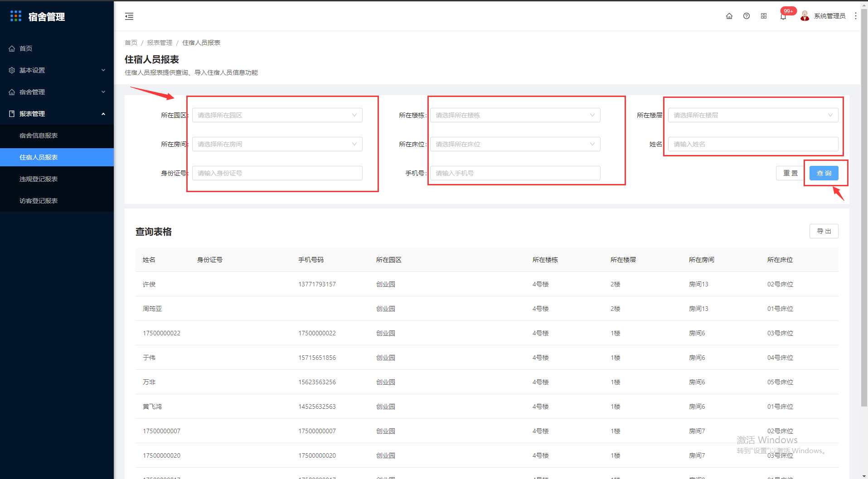Focus the 手机号 input field
Viewport: 868px width, 479px height.
(515, 173)
